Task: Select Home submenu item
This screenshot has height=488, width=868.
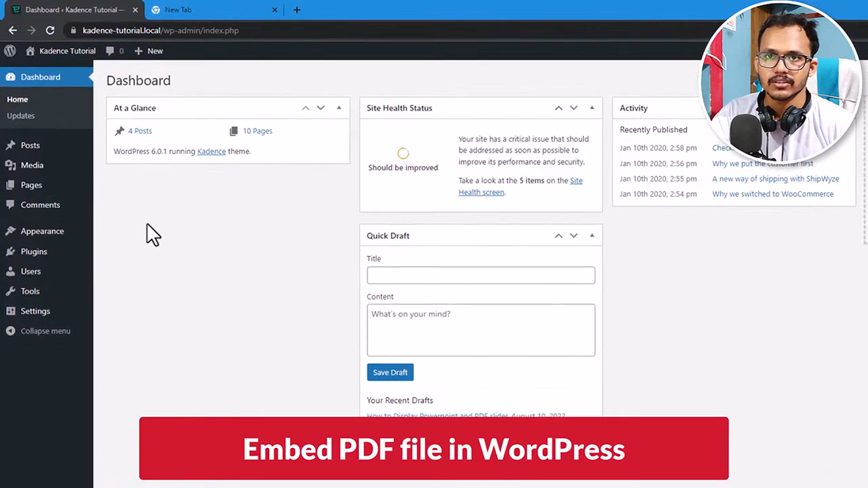Action: pos(18,99)
